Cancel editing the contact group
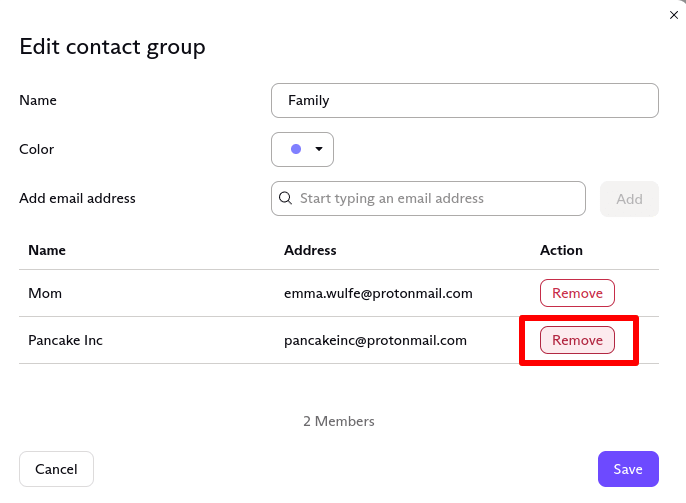Image resolution: width=686 pixels, height=503 pixels. (x=56, y=469)
